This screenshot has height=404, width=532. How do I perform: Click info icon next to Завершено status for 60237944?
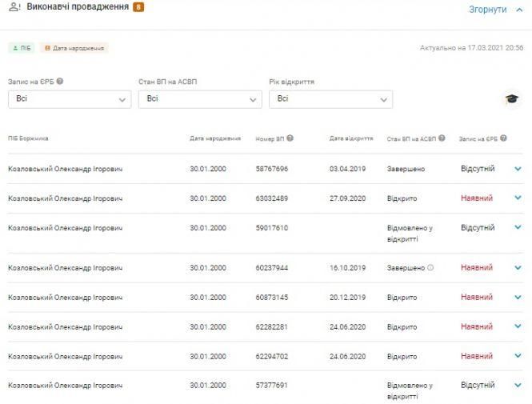coord(430,268)
